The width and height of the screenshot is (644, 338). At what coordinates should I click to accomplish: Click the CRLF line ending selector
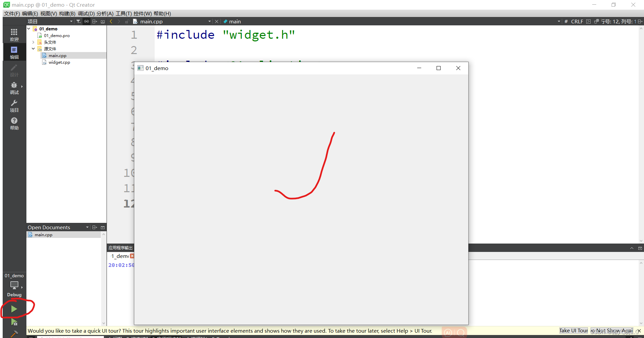click(x=577, y=21)
